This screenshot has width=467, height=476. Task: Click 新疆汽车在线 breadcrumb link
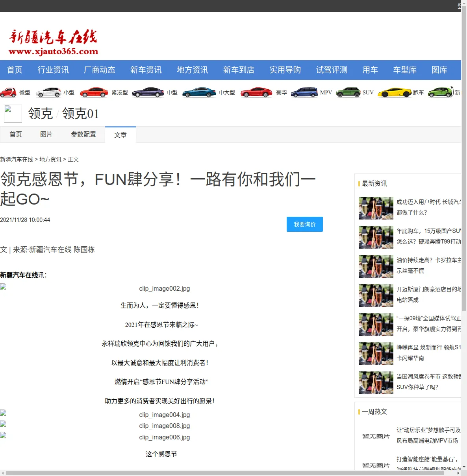pos(17,159)
